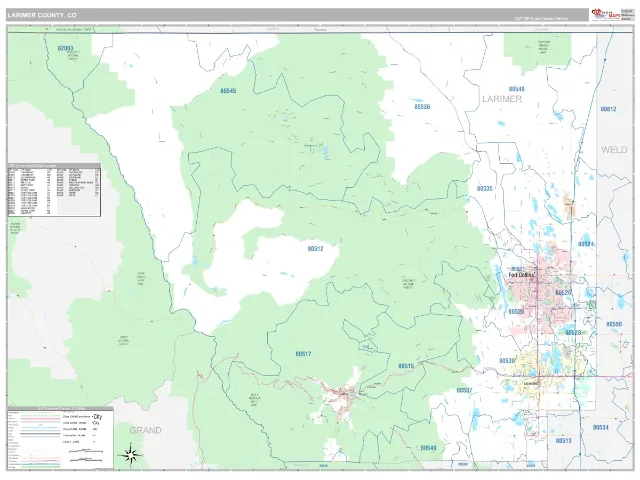Select the 80550 ZIP code label
Screen dimensions: 640x480
pyautogui.click(x=614, y=324)
